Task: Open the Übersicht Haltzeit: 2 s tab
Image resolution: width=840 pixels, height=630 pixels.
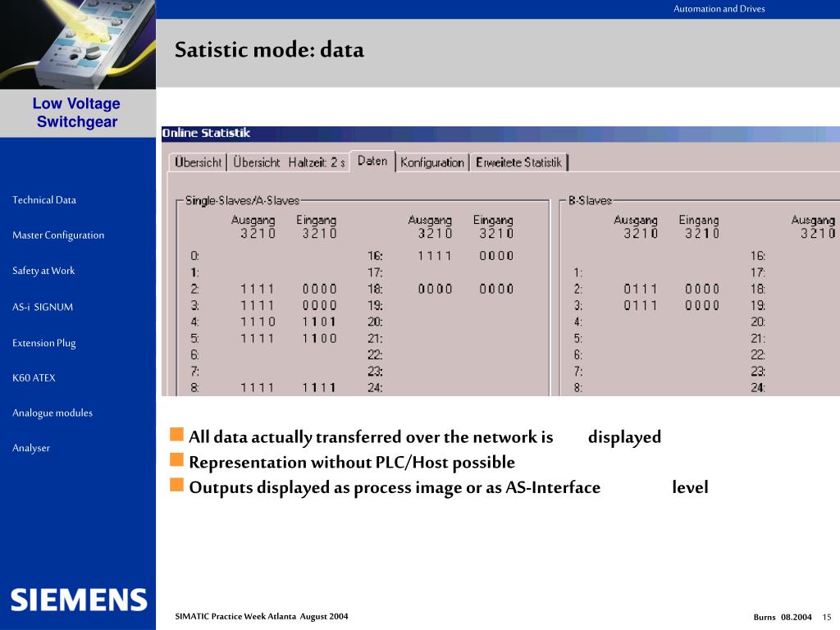Action: 289,162
